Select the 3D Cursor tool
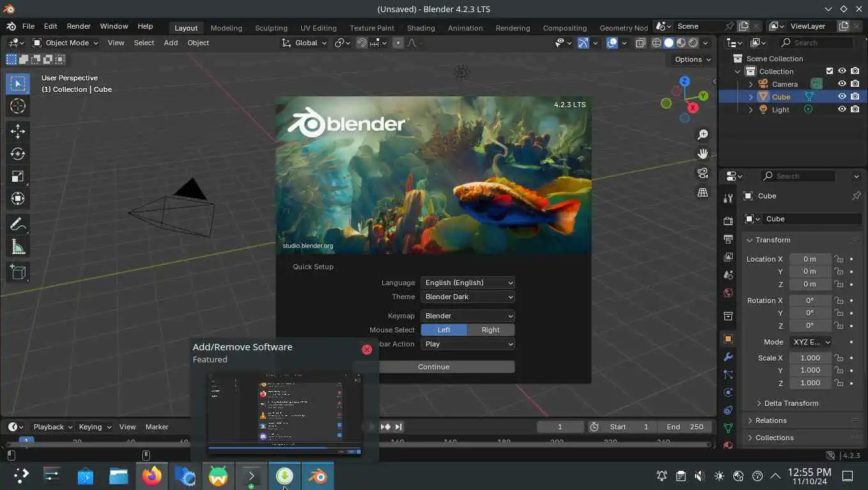 tap(18, 107)
